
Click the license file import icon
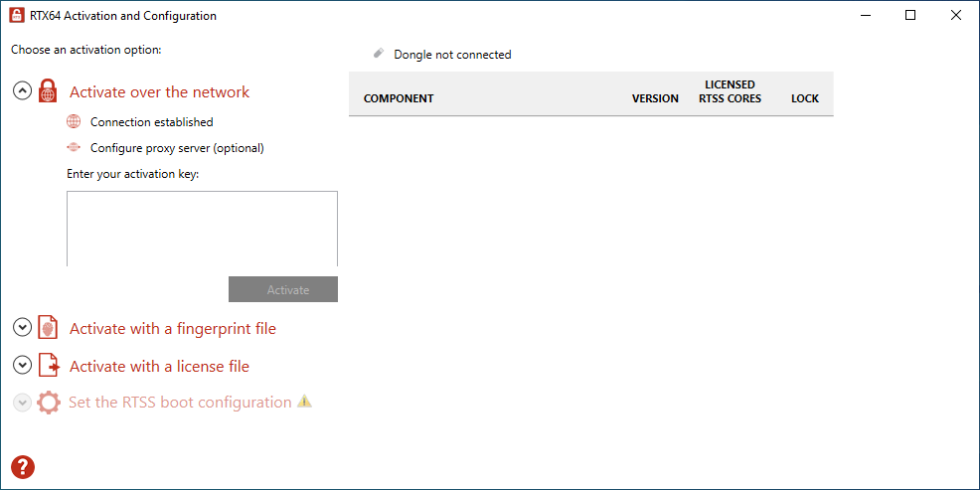49,366
